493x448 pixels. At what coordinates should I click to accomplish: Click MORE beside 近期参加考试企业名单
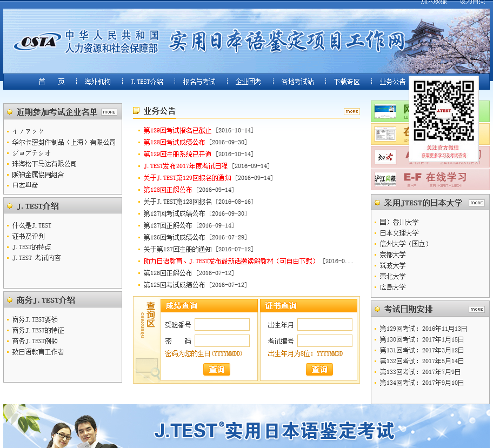click(x=109, y=112)
